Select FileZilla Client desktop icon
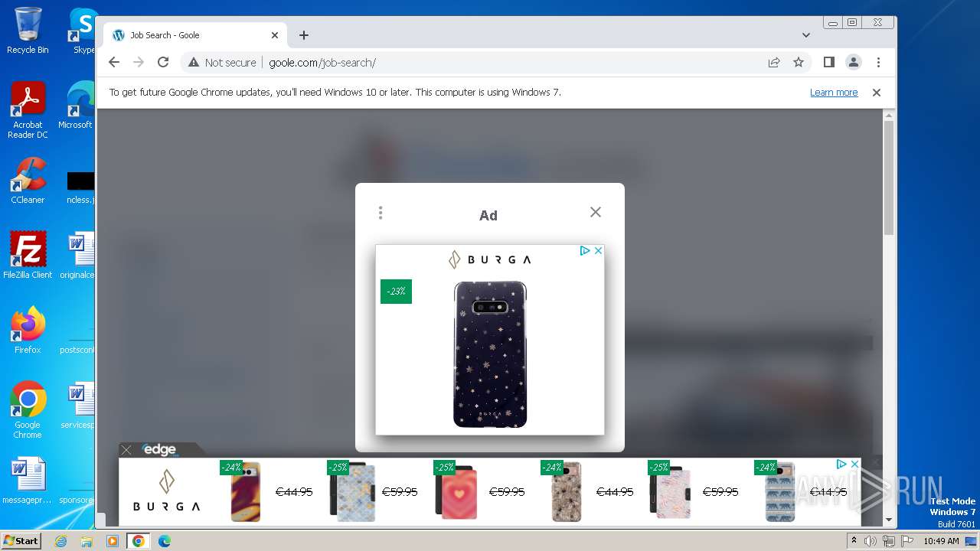The width and height of the screenshot is (980, 551). coord(28,256)
